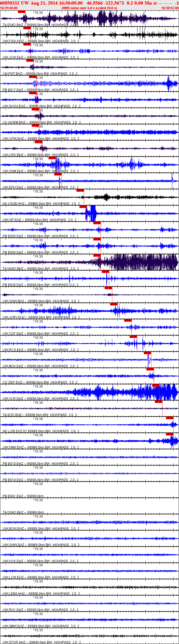Click the UW.SMW EHZ trace label
179x644 pixels.
[41, 626]
